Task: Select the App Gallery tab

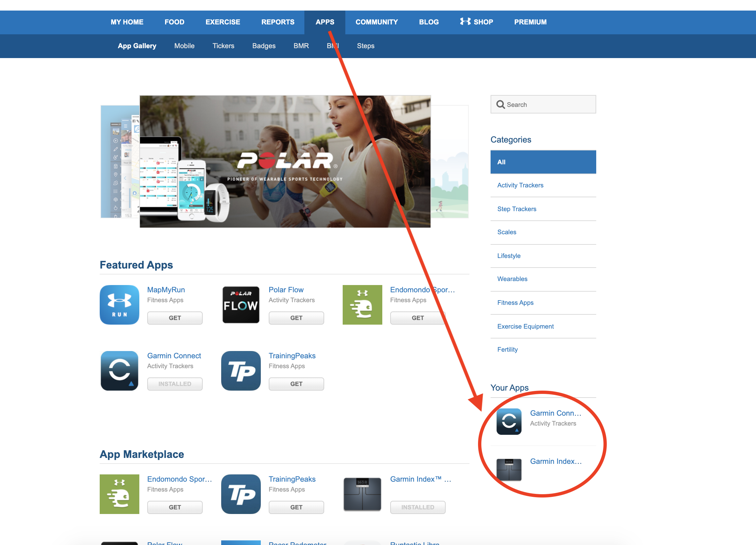Action: [x=137, y=46]
